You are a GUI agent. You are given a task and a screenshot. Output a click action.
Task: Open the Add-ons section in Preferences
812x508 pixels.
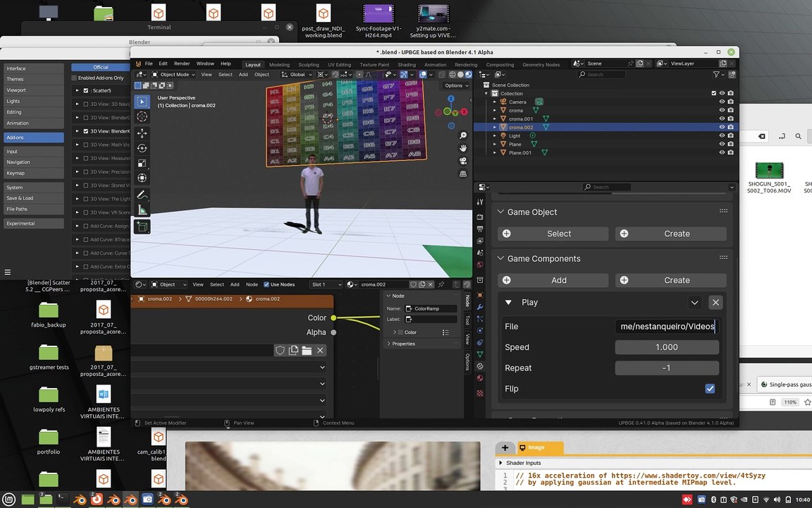[34, 138]
